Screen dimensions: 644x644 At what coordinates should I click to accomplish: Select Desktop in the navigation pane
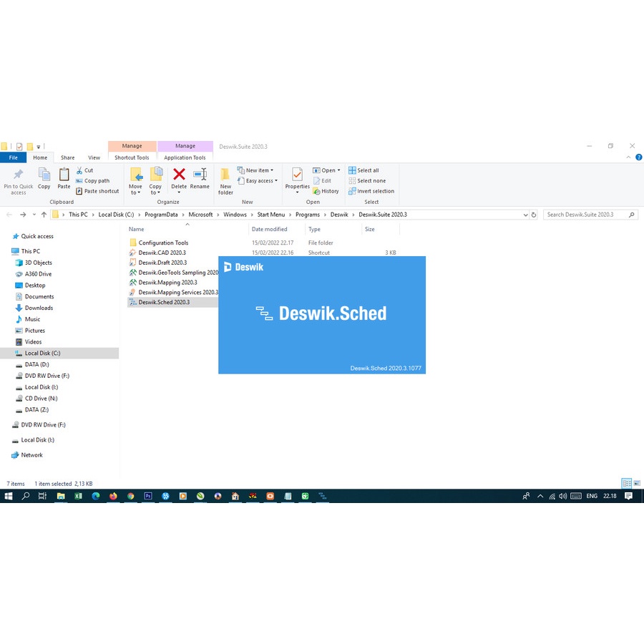[35, 286]
